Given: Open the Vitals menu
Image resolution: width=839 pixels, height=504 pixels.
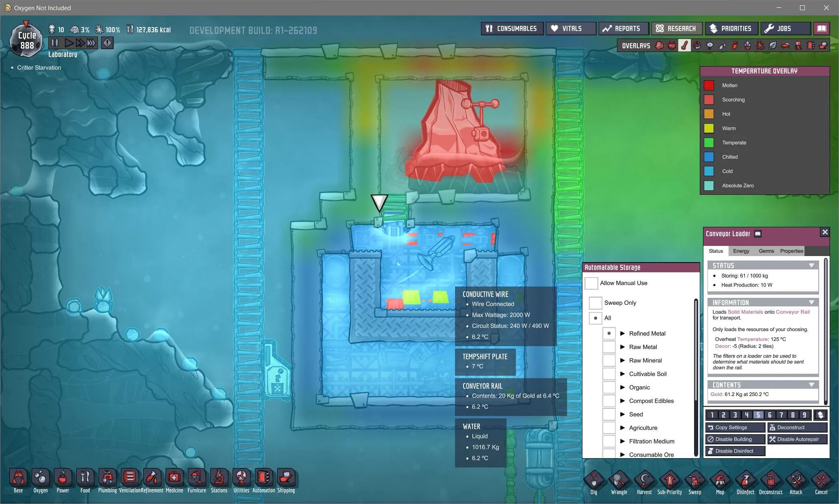Looking at the screenshot, I should pos(571,28).
